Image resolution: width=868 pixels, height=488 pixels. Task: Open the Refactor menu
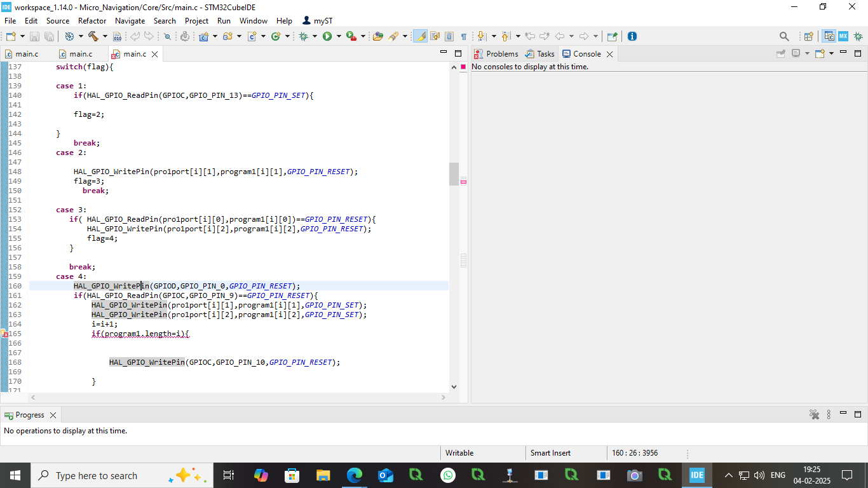[x=92, y=20]
